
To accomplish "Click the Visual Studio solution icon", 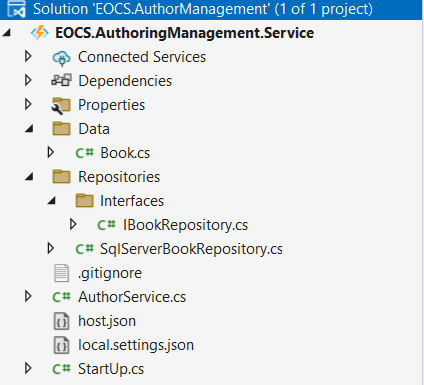I will (16, 9).
